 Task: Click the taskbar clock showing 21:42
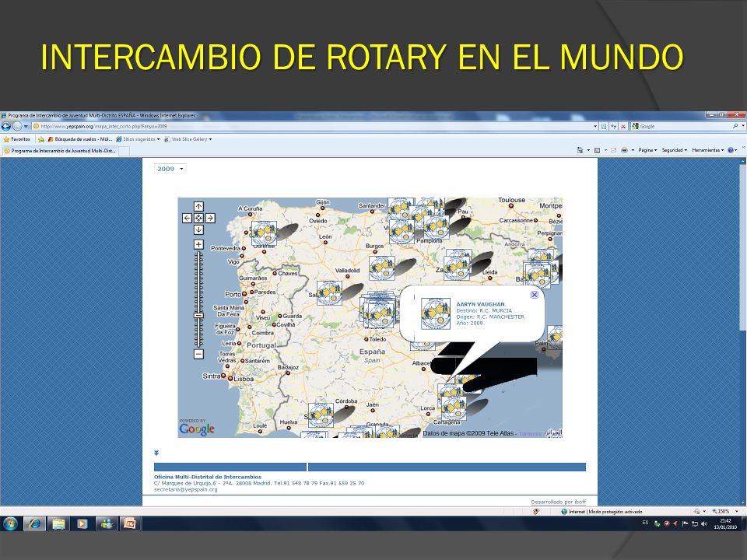coord(725,523)
